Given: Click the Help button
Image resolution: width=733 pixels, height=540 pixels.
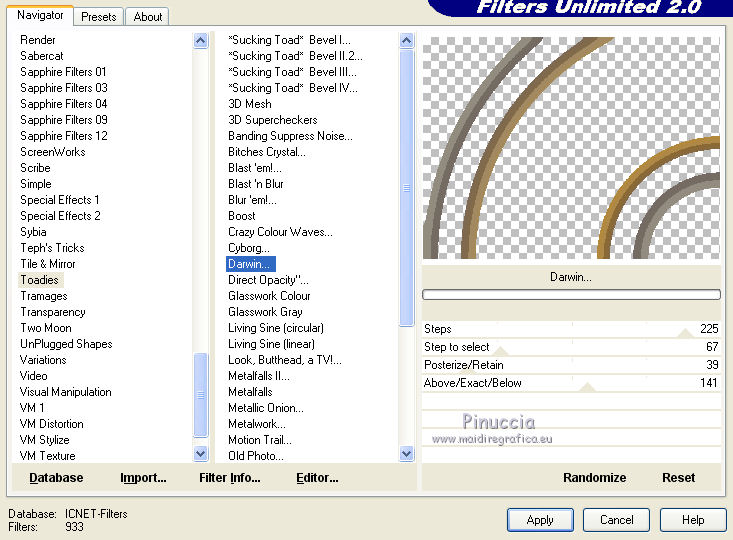Looking at the screenshot, I should click(693, 520).
